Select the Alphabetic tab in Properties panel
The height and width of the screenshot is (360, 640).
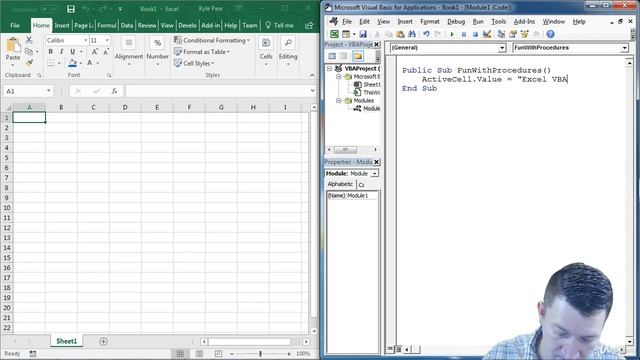tap(340, 184)
